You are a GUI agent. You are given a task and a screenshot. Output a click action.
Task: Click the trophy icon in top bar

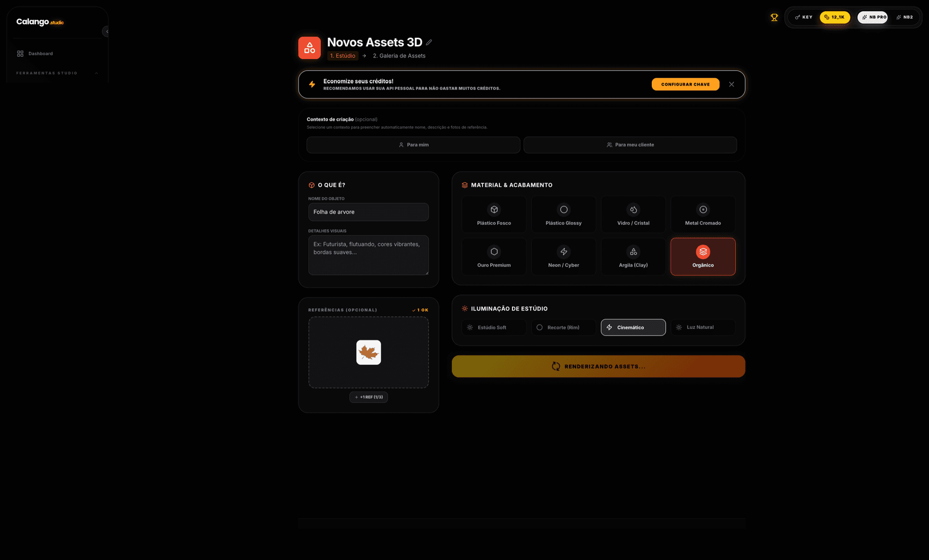[x=774, y=17]
